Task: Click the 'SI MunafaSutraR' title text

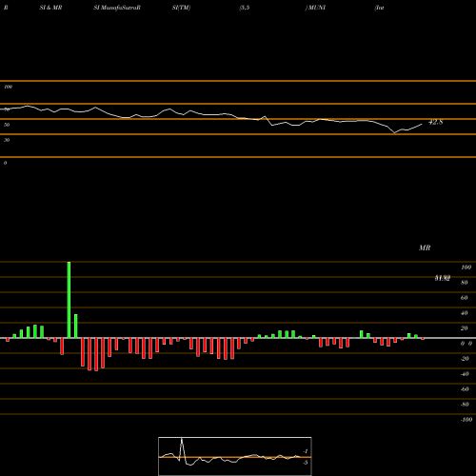Action: coord(117,8)
